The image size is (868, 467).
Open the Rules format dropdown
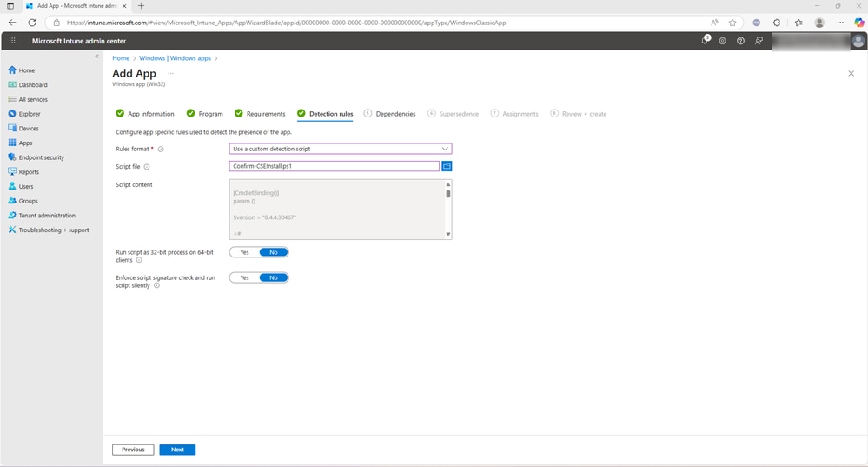pos(341,149)
